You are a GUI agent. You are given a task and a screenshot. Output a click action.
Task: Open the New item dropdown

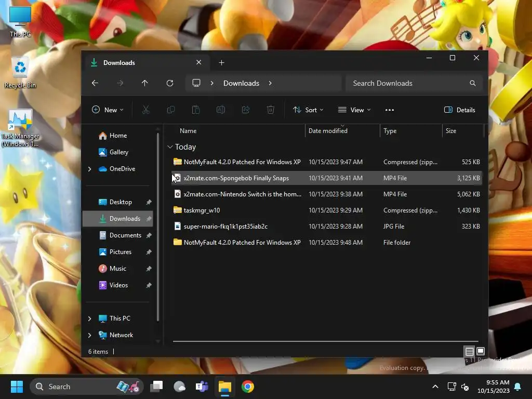point(108,110)
